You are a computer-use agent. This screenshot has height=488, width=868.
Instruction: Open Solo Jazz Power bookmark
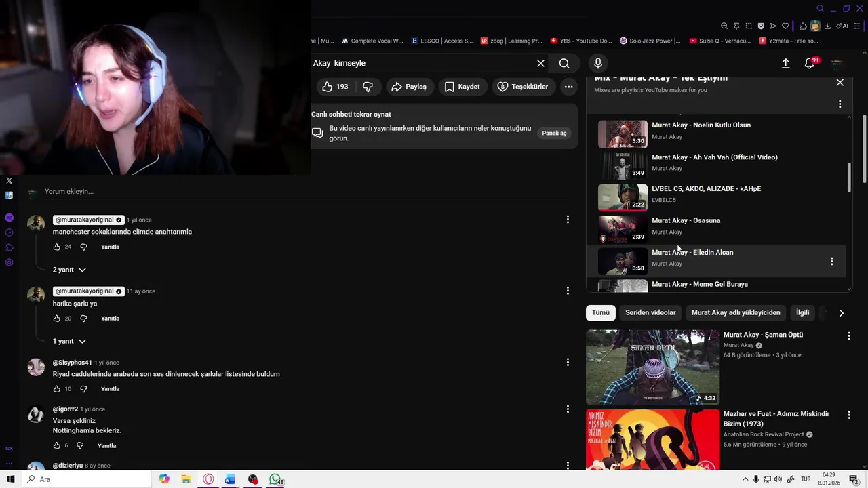pyautogui.click(x=650, y=41)
